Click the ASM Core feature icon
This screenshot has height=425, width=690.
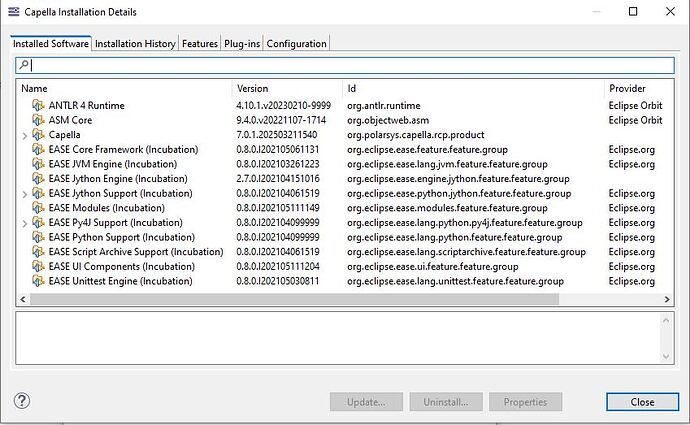(38, 120)
